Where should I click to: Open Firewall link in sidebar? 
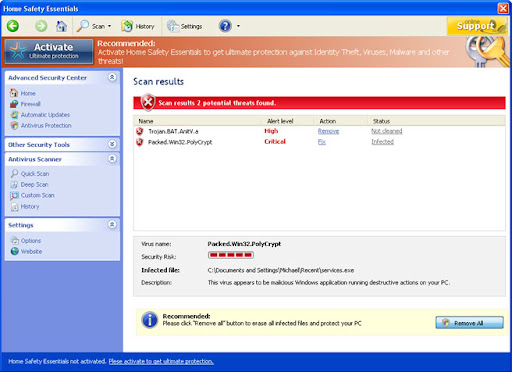31,104
